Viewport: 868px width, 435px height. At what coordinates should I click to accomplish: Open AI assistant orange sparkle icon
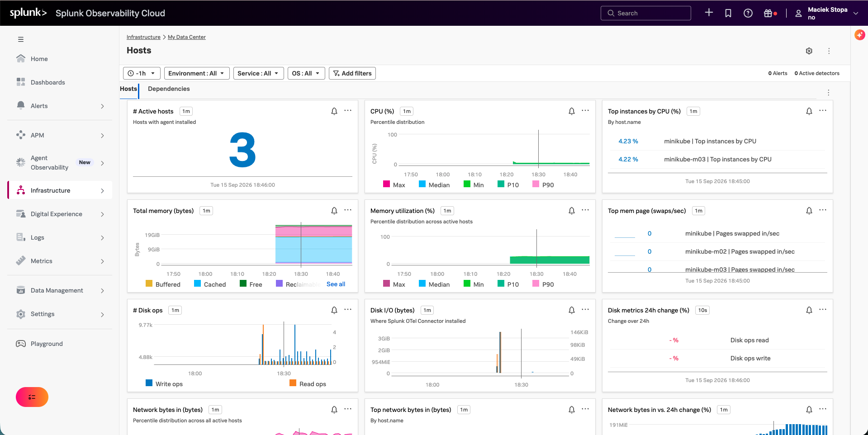pos(860,35)
